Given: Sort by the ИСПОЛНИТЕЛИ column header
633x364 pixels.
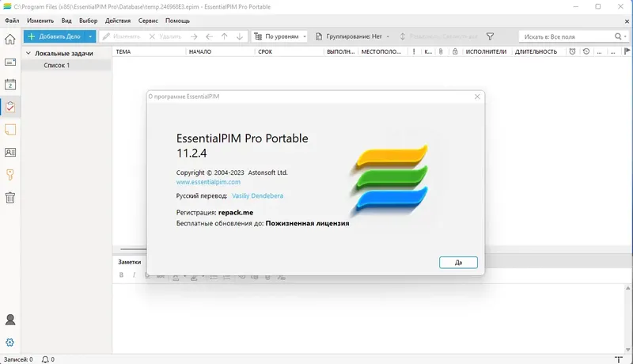Looking at the screenshot, I should coord(486,51).
